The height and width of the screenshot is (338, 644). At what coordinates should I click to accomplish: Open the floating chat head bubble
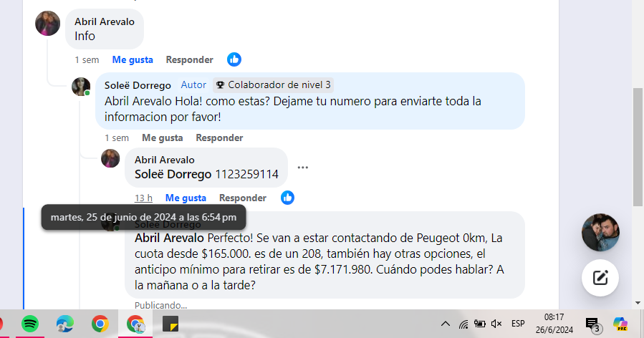[600, 232]
